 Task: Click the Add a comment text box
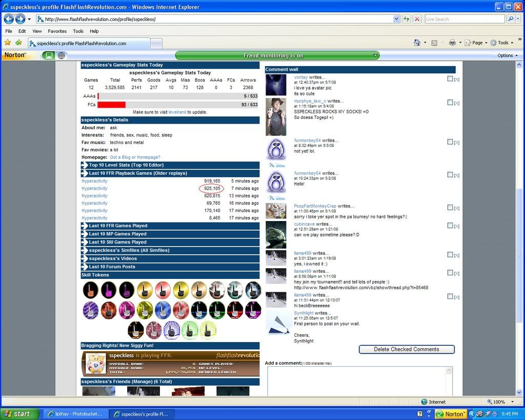click(359, 382)
